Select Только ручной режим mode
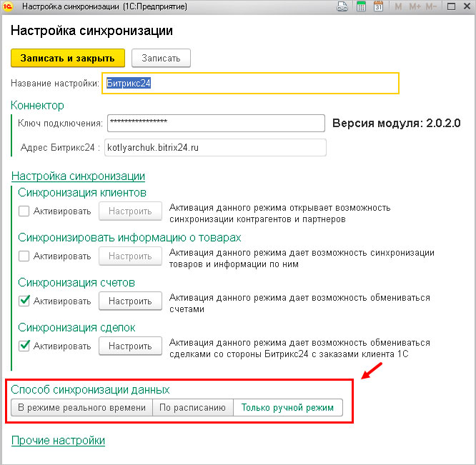 pyautogui.click(x=288, y=407)
